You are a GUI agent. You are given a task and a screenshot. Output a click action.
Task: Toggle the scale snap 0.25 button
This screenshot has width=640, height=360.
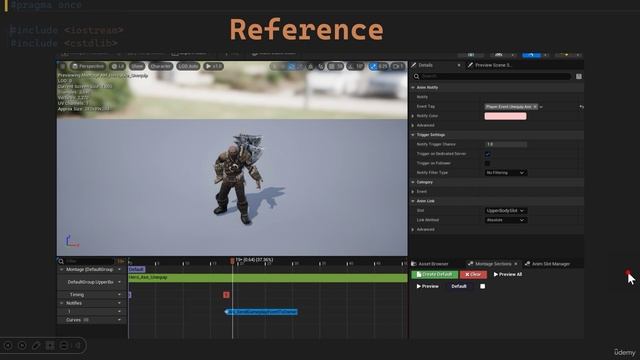pyautogui.click(x=379, y=66)
